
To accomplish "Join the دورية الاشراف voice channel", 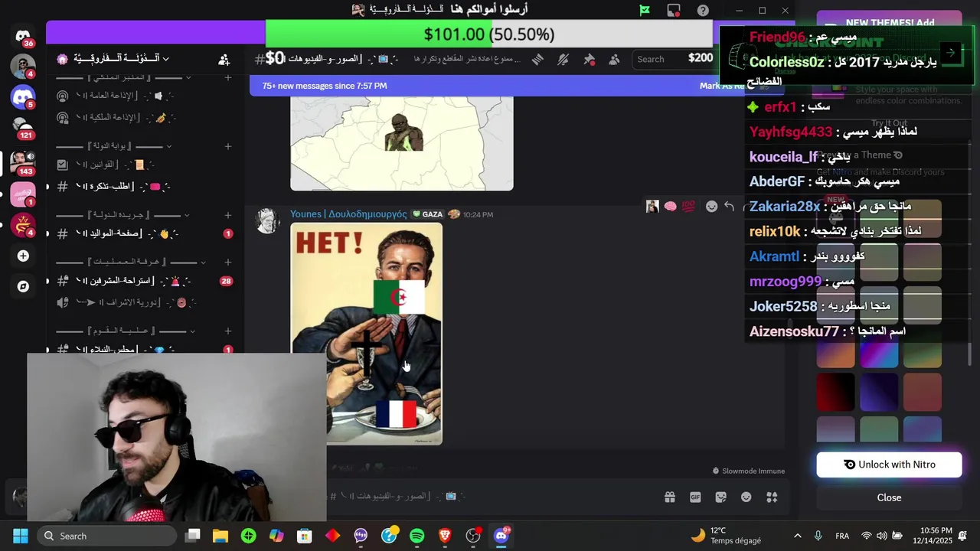I will 144,302.
